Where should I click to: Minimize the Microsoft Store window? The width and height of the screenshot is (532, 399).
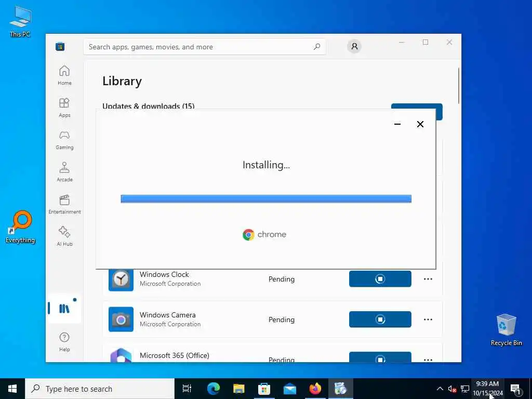click(402, 42)
